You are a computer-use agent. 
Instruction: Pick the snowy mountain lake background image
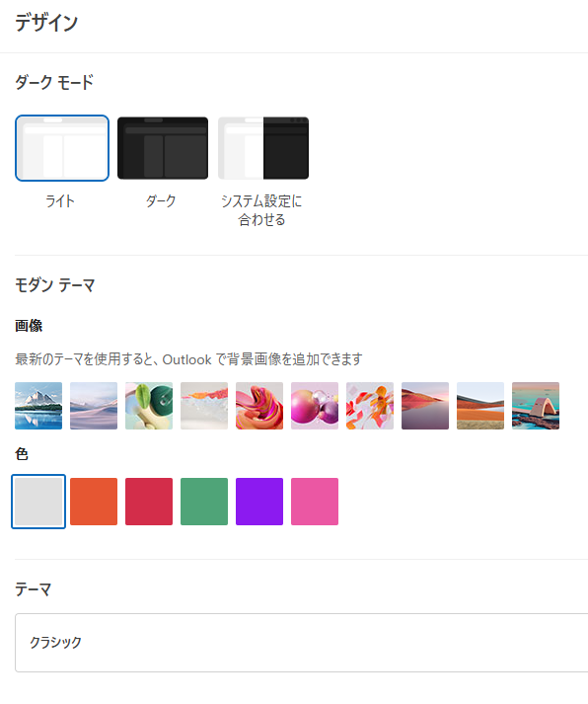38,406
